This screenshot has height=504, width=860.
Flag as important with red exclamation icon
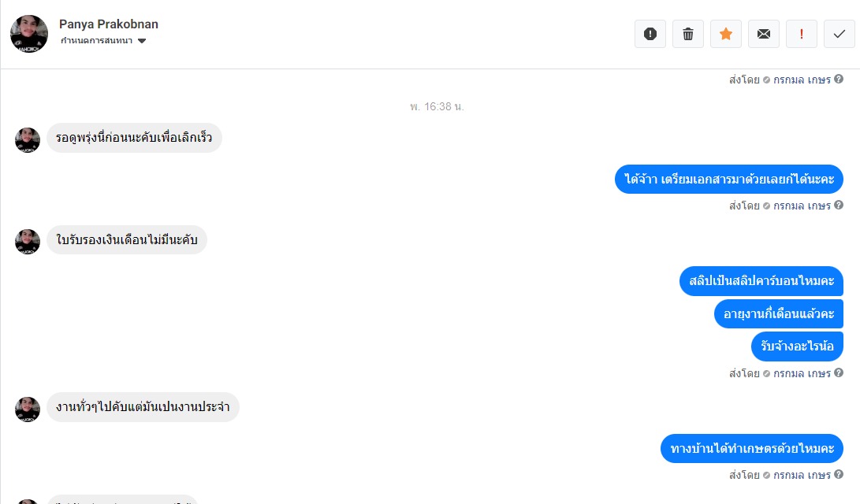(x=802, y=34)
